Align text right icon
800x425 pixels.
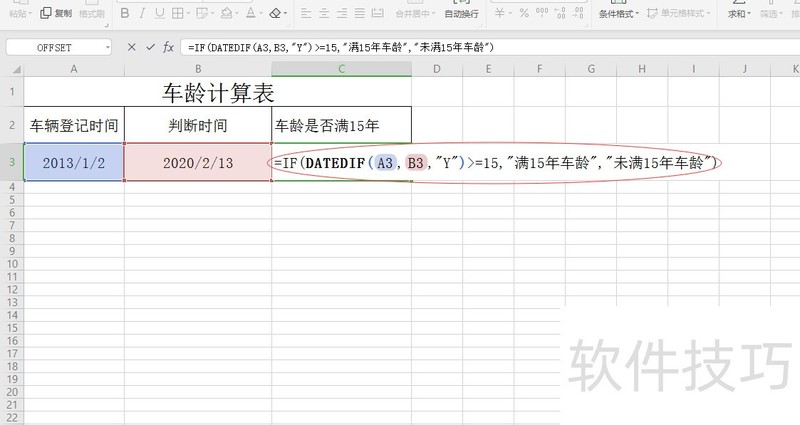tap(342, 13)
